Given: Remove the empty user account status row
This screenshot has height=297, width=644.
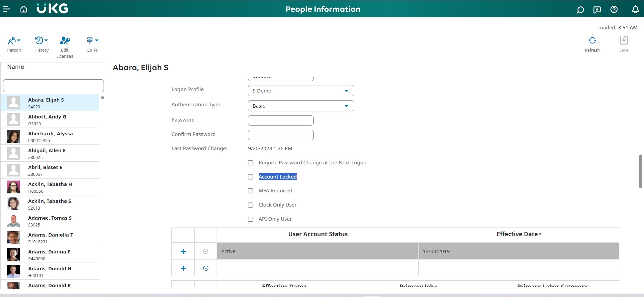Looking at the screenshot, I should coord(206,268).
